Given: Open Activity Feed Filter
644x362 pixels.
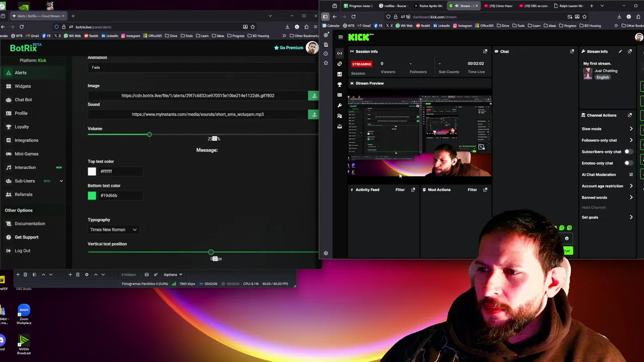Looking at the screenshot, I should pos(400,190).
